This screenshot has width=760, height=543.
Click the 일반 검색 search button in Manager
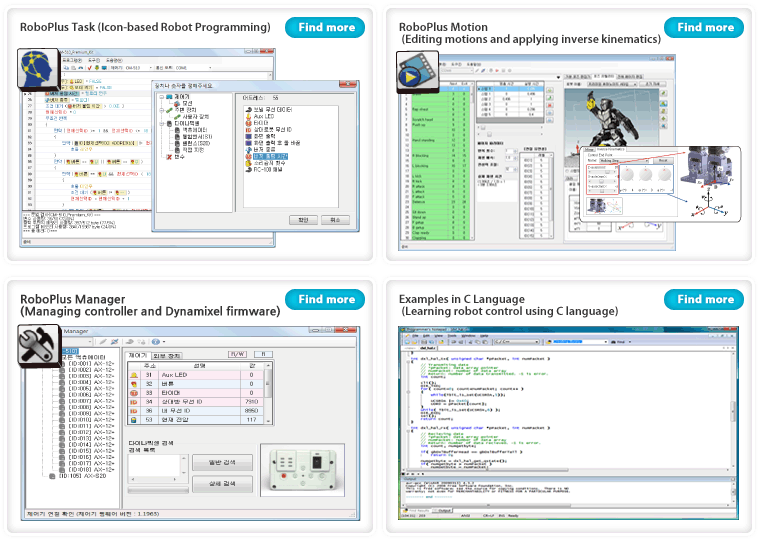222,463
